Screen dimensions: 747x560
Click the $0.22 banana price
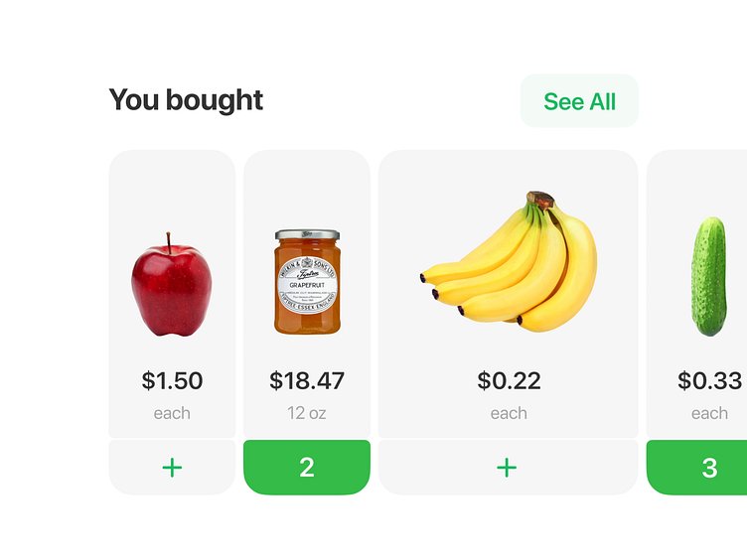[x=508, y=380]
